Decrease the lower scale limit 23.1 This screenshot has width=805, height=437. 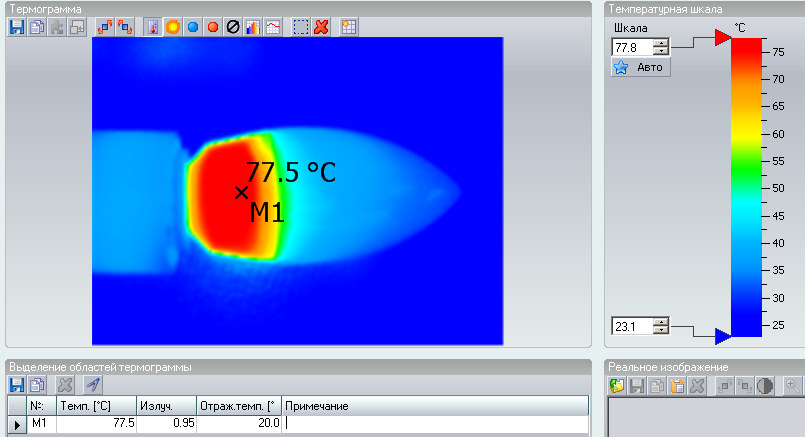661,330
